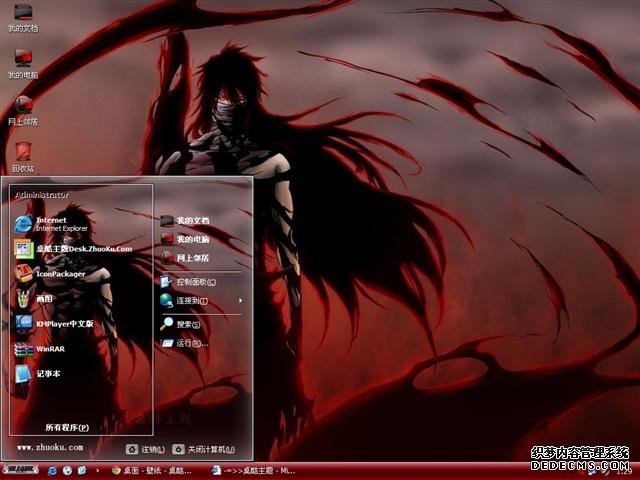Click the third quick launch icon
The height and width of the screenshot is (480, 640).
click(x=82, y=471)
